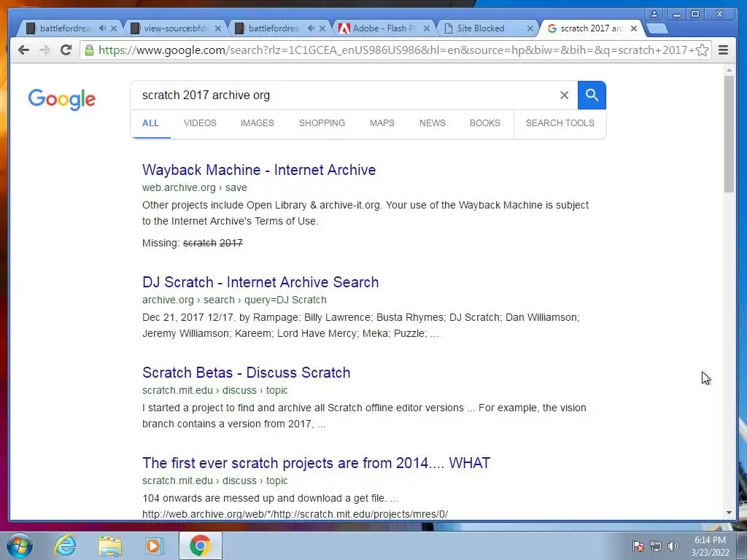Close the second battlefordre tab

(322, 28)
